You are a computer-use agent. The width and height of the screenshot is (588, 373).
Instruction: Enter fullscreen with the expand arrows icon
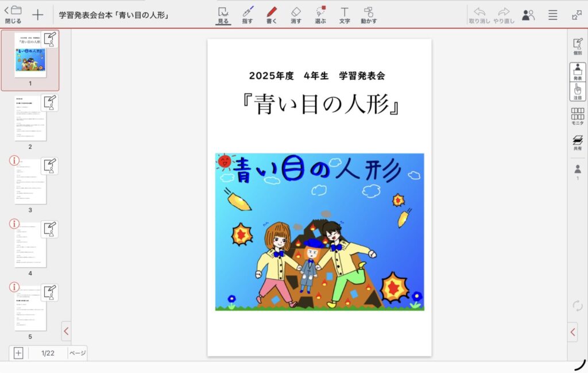(x=577, y=15)
